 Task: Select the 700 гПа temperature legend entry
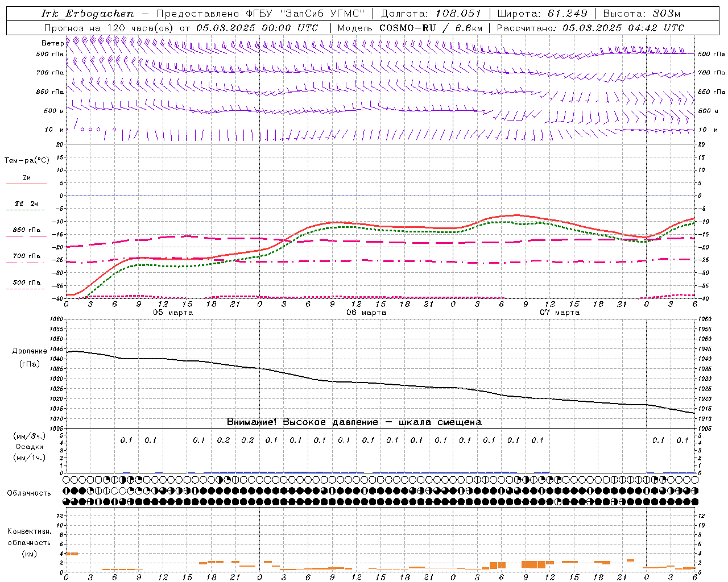click(26, 256)
